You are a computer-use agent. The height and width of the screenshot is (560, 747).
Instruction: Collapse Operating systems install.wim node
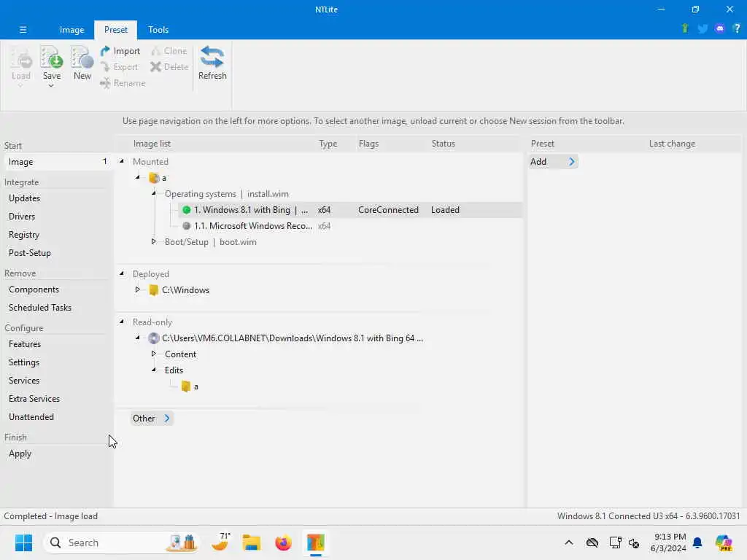(154, 193)
